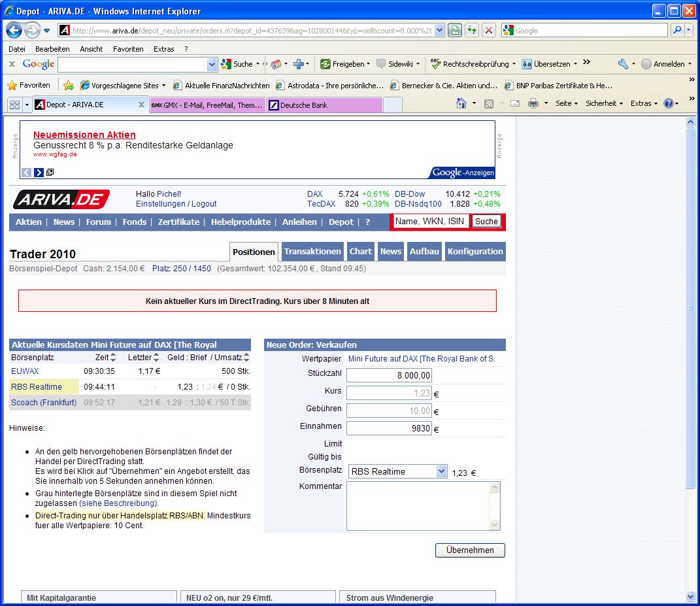Open the help question mark icon
The height and width of the screenshot is (606, 700).
tap(669, 103)
